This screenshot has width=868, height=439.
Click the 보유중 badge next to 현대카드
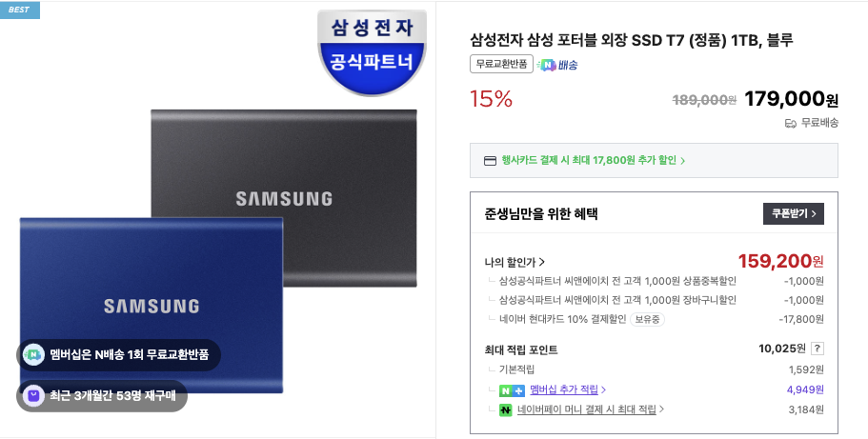(647, 319)
